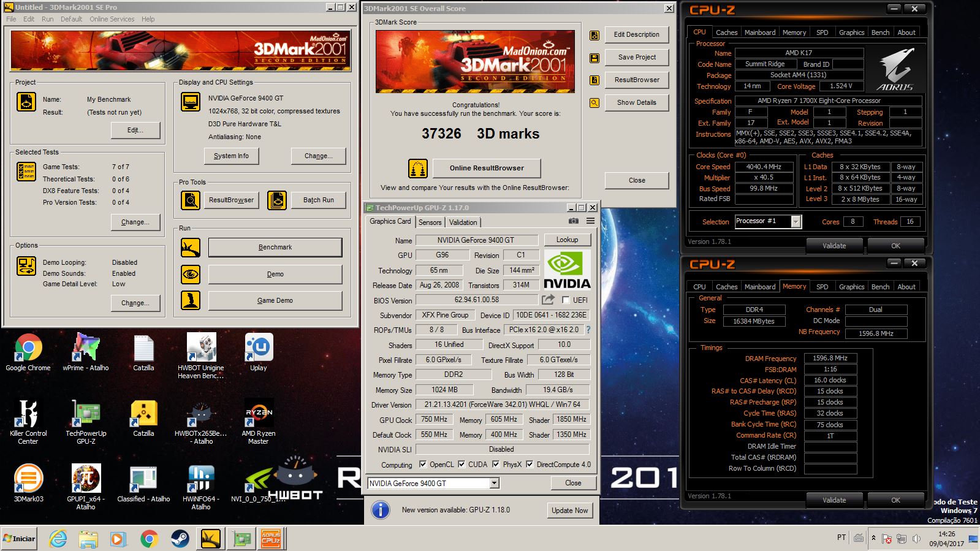
Task: Click the Save Project disk icon
Action: [594, 58]
